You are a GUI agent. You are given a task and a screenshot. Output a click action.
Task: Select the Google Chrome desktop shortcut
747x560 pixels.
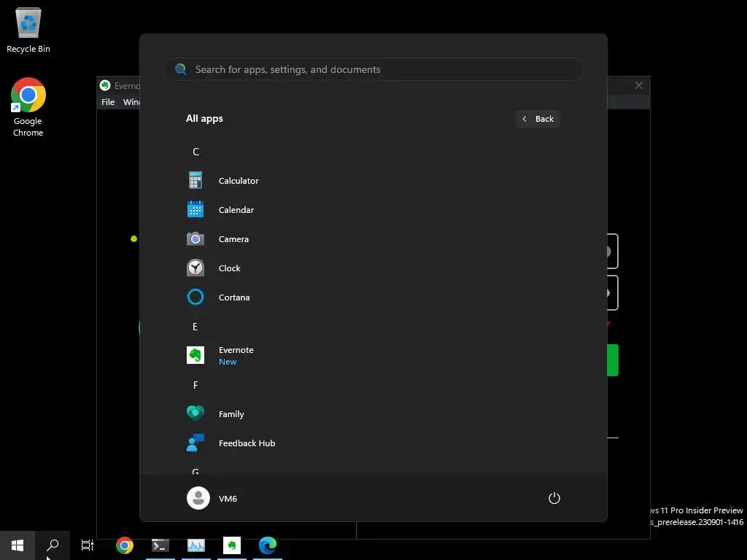pos(28,107)
